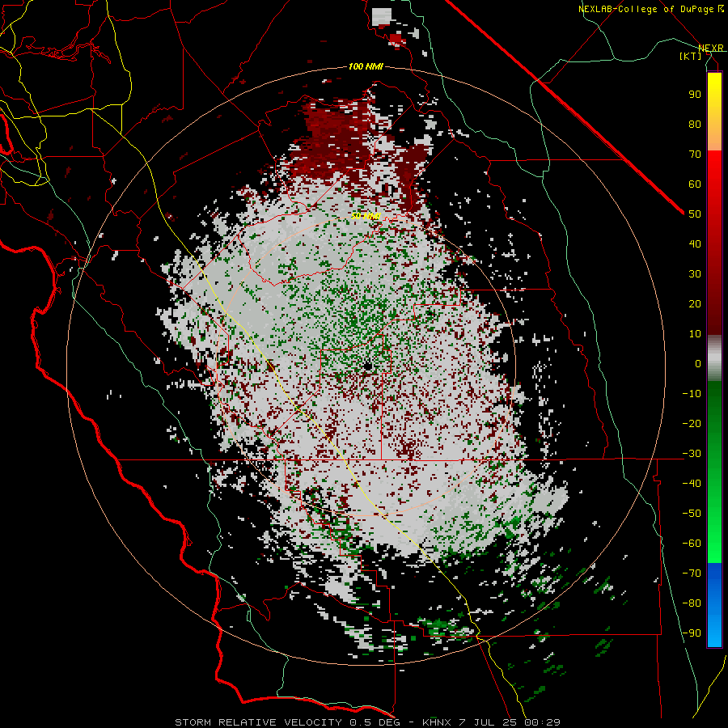
Task: Click the [KT] units label
Action: tap(691, 56)
